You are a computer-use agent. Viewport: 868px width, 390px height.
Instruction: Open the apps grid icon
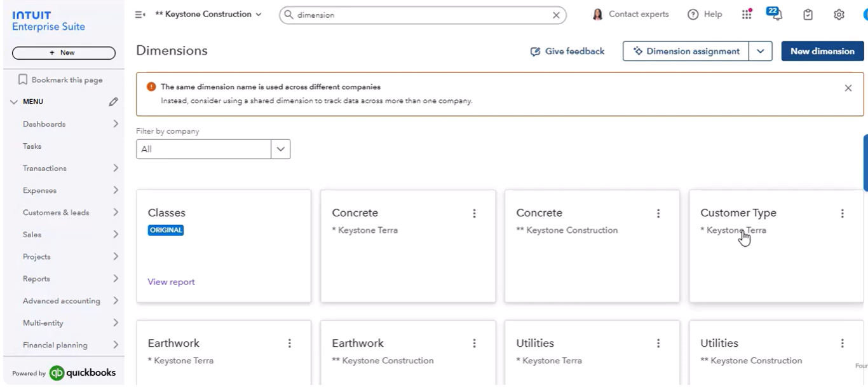tap(747, 15)
